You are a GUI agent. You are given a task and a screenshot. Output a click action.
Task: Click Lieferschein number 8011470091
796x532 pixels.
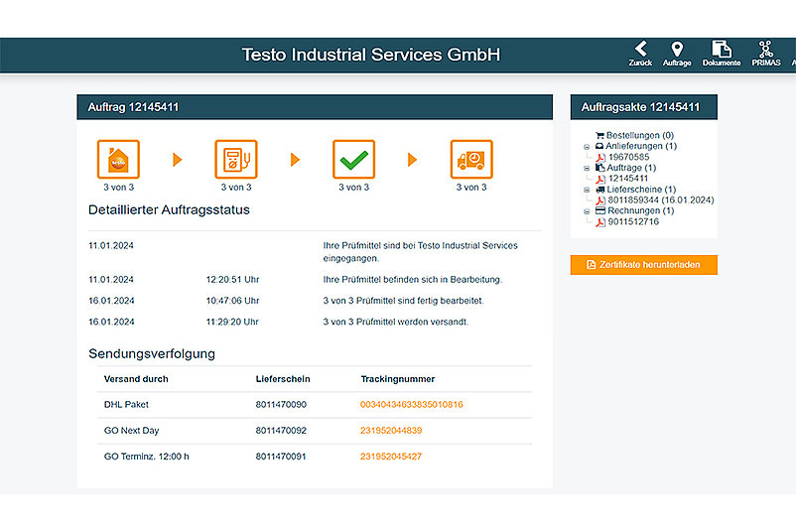tap(281, 457)
